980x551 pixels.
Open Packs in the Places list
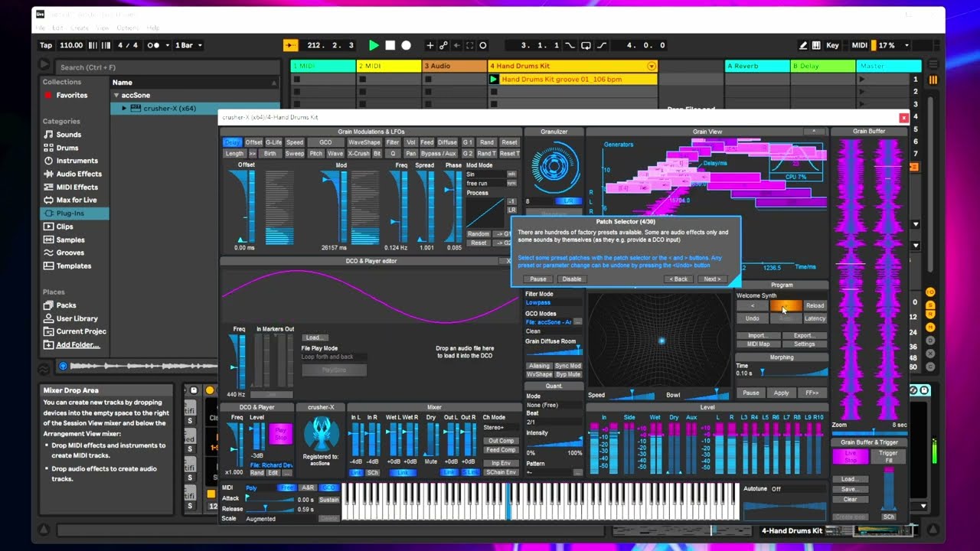66,305
